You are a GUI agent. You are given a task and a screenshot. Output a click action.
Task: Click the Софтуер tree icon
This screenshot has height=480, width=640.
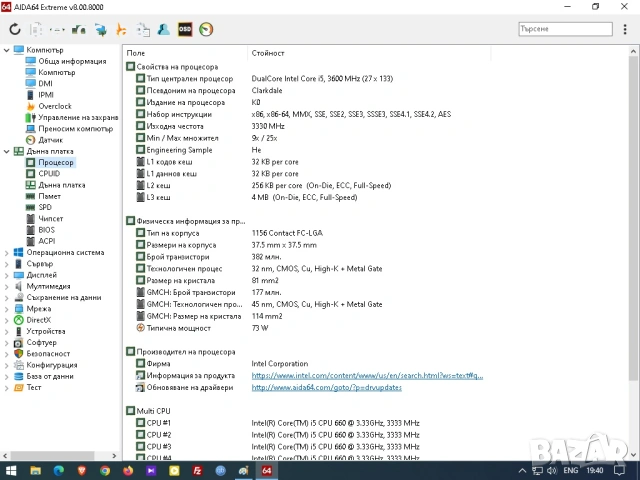click(18, 342)
